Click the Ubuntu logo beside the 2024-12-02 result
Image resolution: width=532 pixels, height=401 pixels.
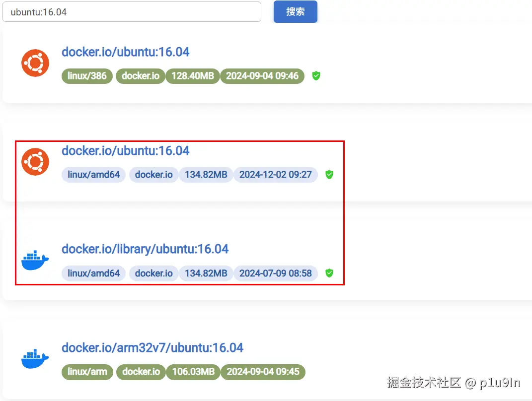click(35, 162)
